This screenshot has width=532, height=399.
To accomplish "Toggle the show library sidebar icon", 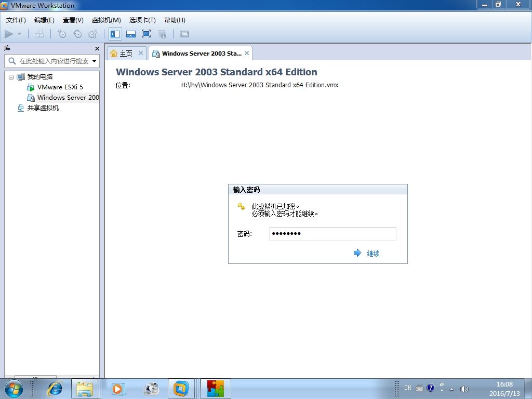I will click(115, 34).
